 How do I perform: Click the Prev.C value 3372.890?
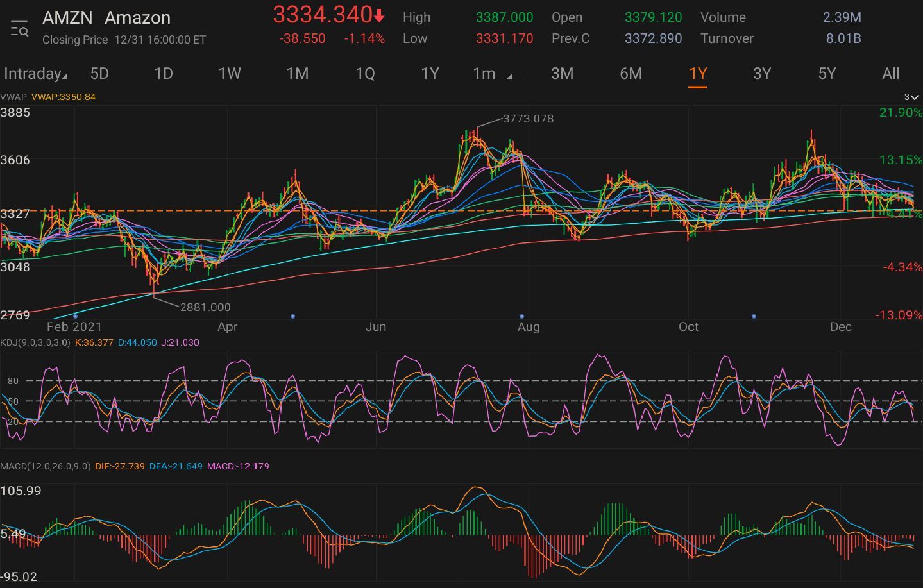[653, 38]
